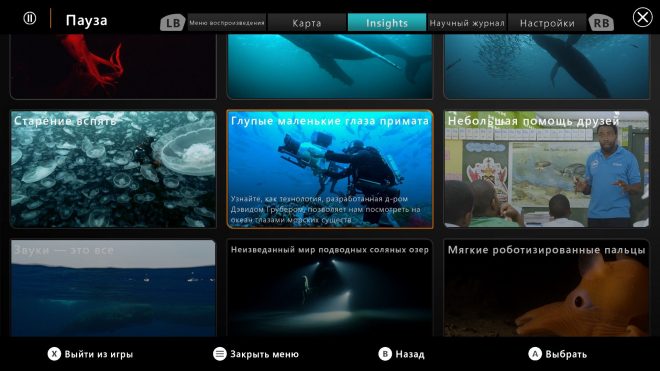Image resolution: width=660 pixels, height=371 pixels.
Task: Open Неизведанный мир подводных соляных озер card
Action: pos(330,288)
